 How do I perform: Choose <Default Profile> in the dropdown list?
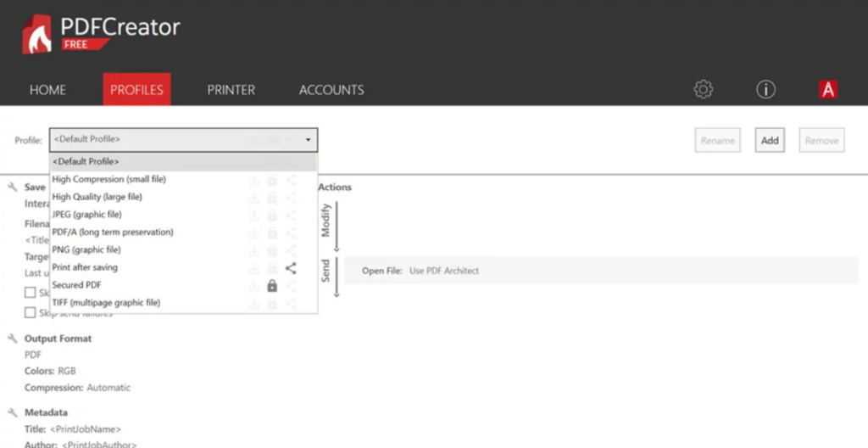click(183, 162)
